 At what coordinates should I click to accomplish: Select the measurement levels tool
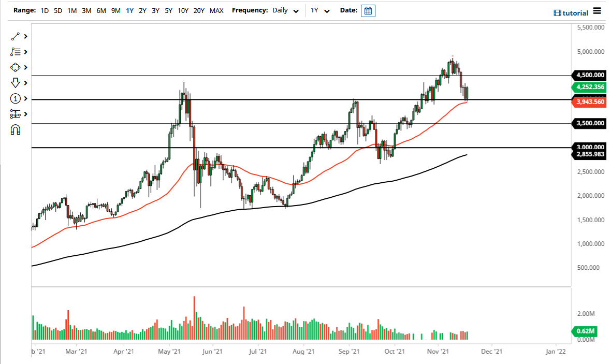pyautogui.click(x=15, y=114)
